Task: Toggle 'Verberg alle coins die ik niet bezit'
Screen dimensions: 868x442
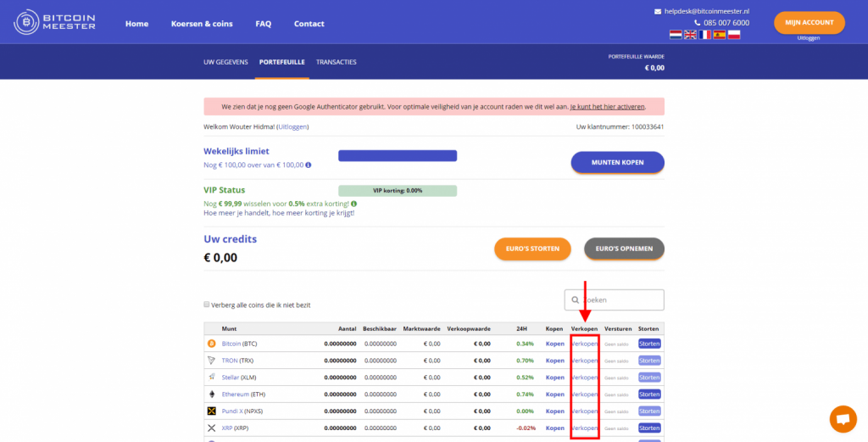Action: coord(207,305)
